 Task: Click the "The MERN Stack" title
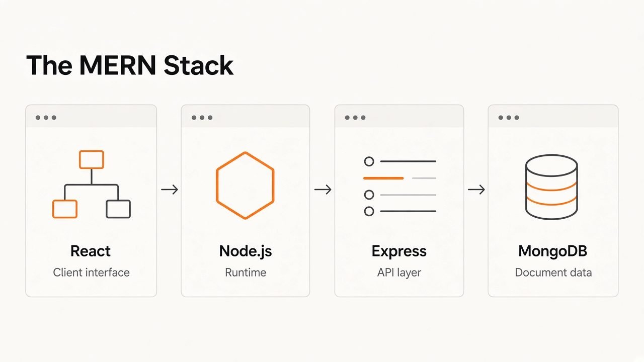click(x=130, y=65)
